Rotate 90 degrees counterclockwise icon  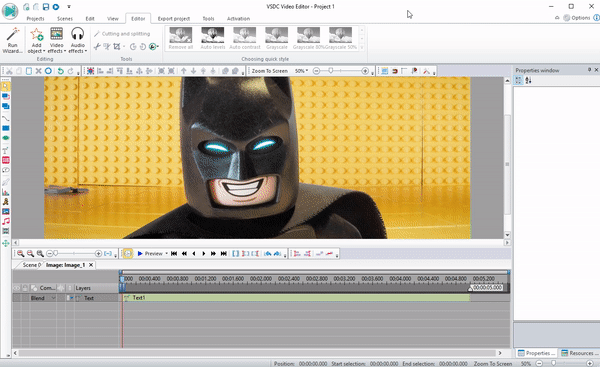133,47
